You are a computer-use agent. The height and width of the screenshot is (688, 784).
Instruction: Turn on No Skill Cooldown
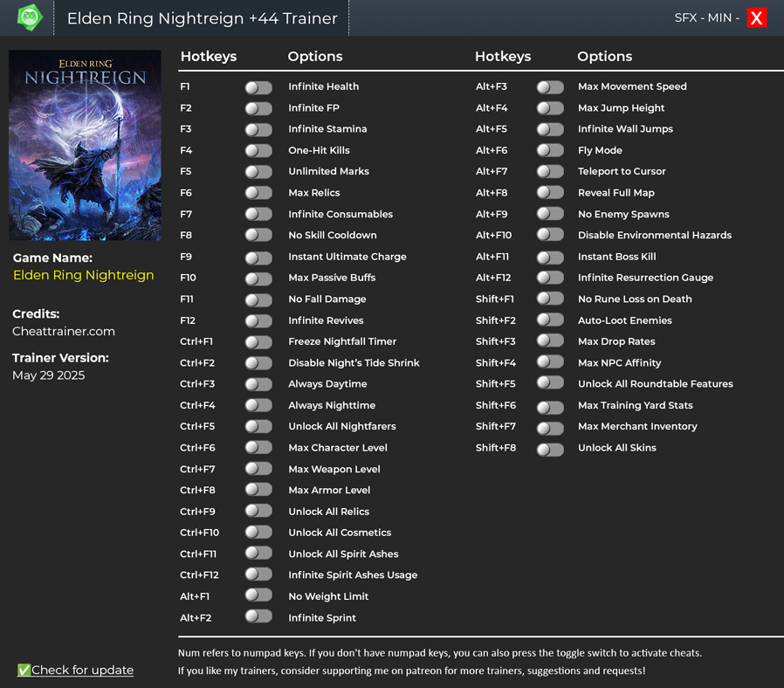pos(258,236)
